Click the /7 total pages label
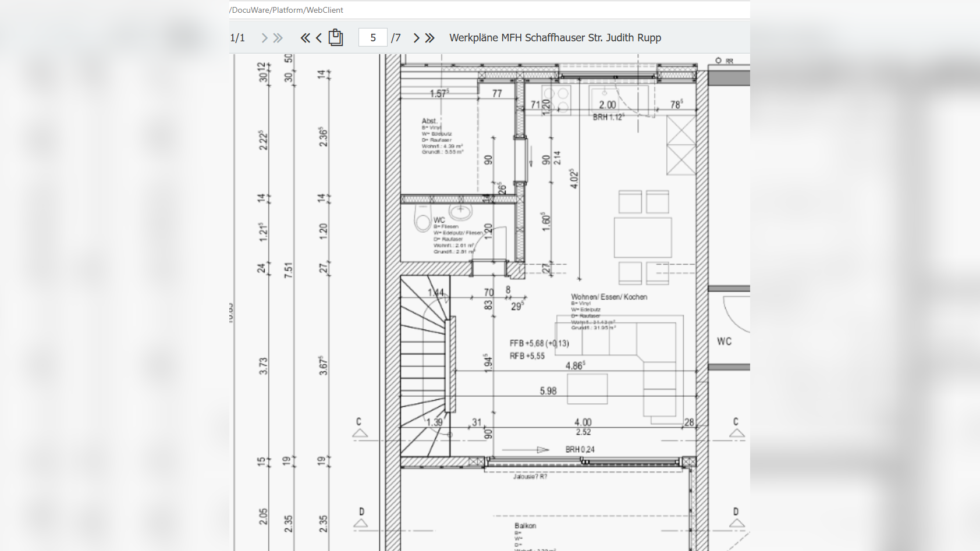The width and height of the screenshot is (980, 551). pyautogui.click(x=396, y=38)
